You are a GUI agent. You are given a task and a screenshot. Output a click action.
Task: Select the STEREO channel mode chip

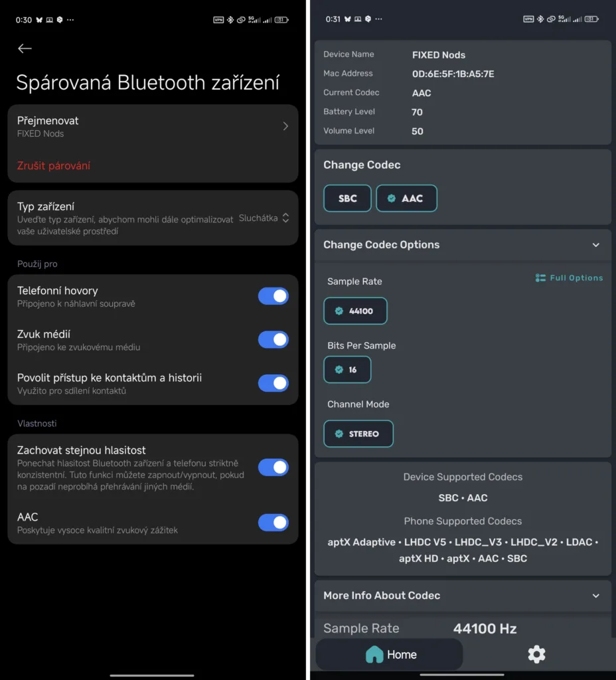tap(358, 434)
